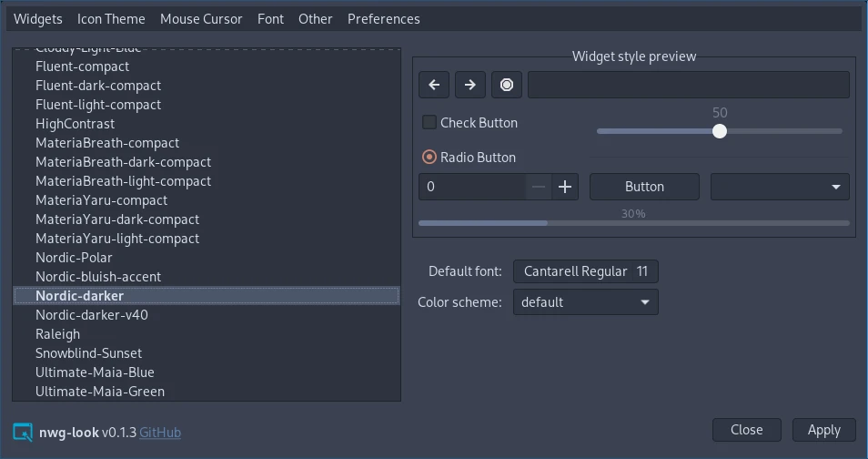
Task: Click the record-dot icon preview button
Action: tap(507, 85)
